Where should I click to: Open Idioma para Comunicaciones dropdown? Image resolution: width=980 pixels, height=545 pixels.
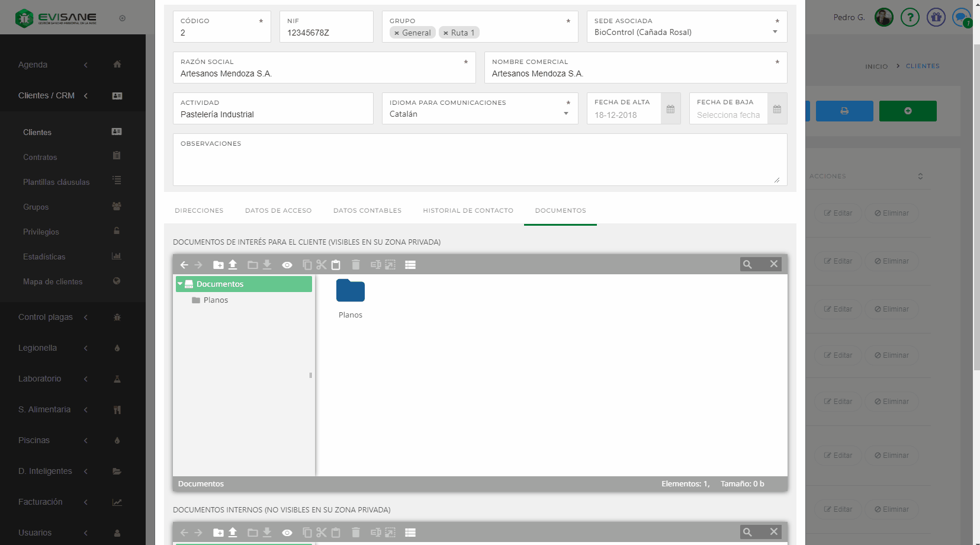(x=566, y=114)
